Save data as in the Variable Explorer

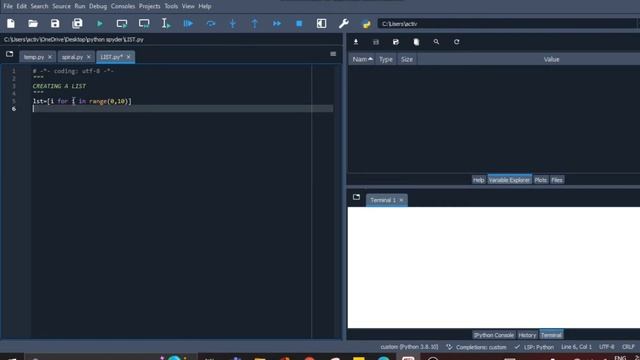tap(396, 42)
